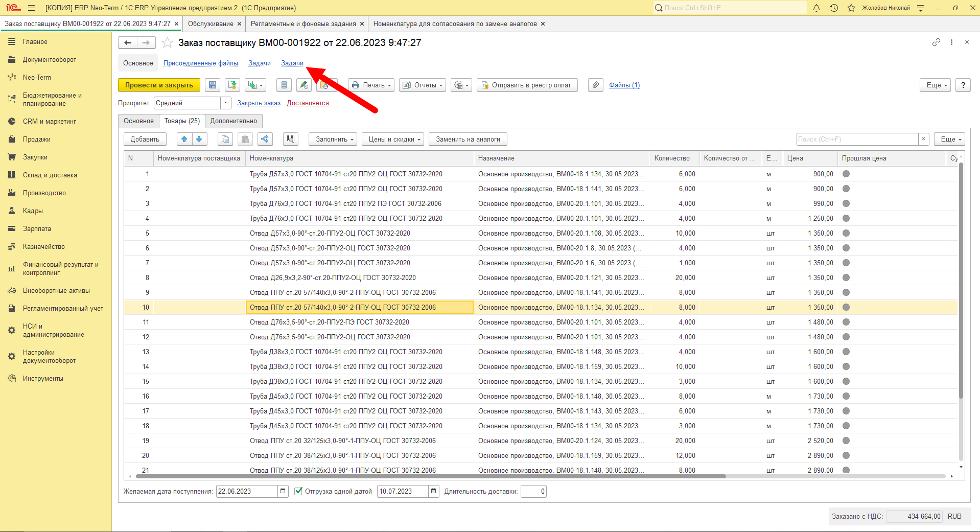Image resolution: width=980 pixels, height=532 pixels.
Task: Click the 'Провести и закрыть' button
Action: [159, 85]
